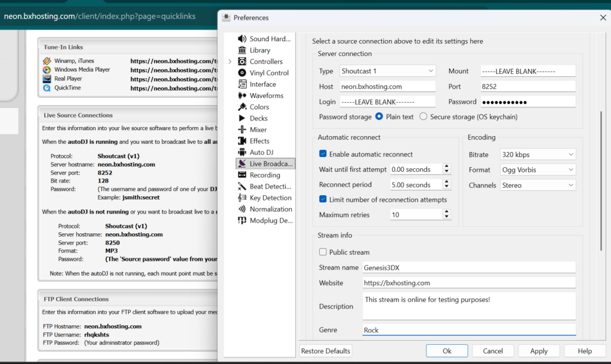The width and height of the screenshot is (611, 364).
Task: Open the Format Ogg Vorbis dropdown
Action: pyautogui.click(x=538, y=170)
